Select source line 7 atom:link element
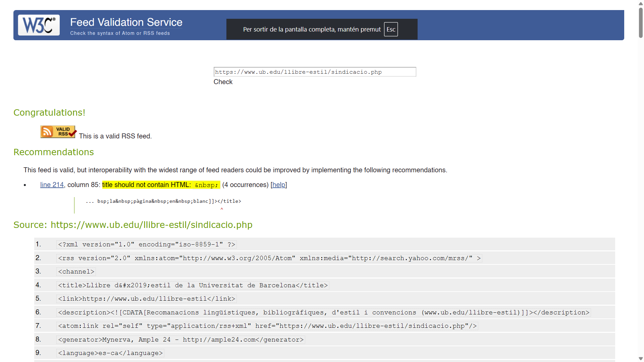The width and height of the screenshot is (644, 362). coord(267,326)
